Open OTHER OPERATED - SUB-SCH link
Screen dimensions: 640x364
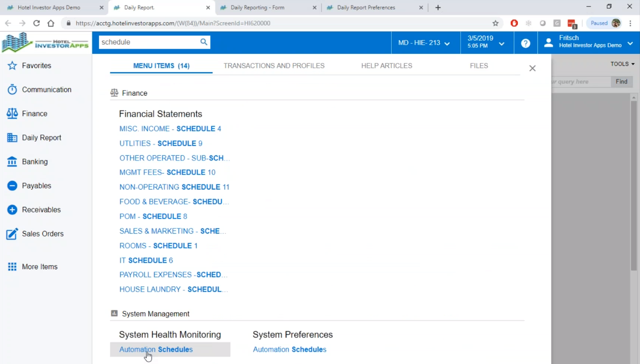pos(175,158)
